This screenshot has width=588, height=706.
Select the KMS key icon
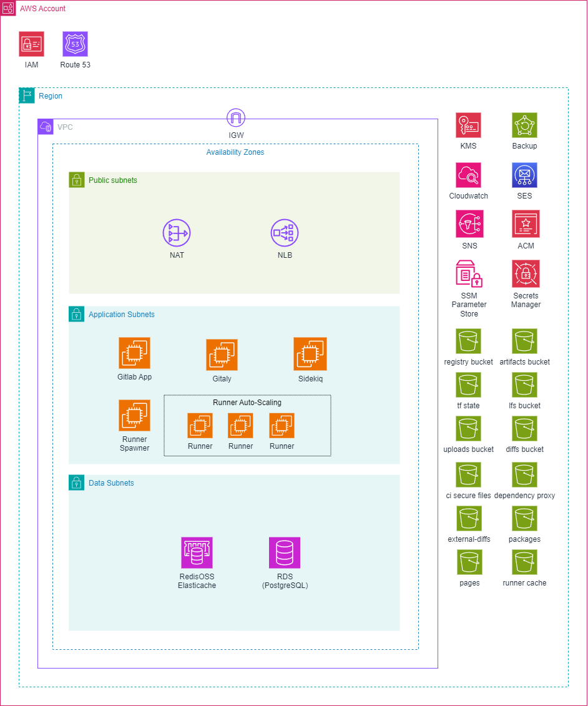point(468,125)
